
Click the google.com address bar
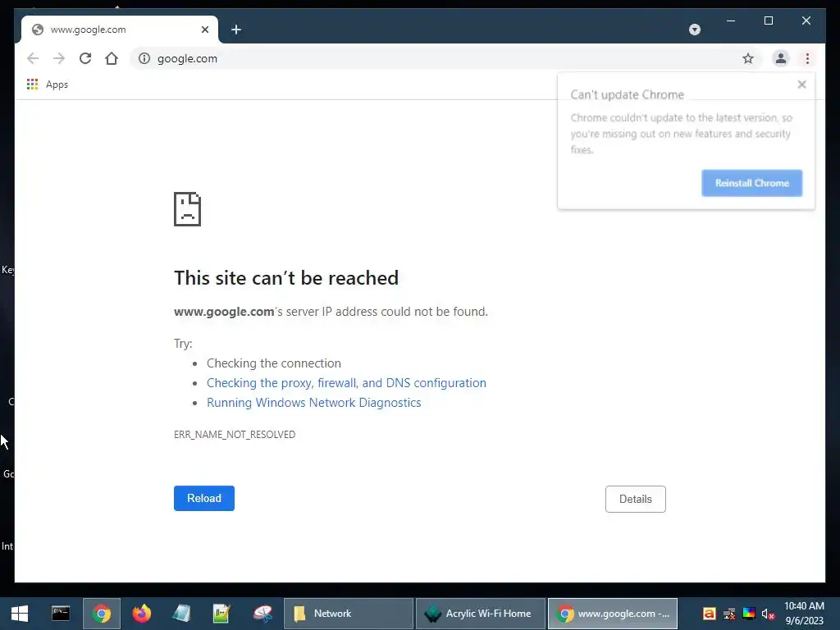pos(445,58)
